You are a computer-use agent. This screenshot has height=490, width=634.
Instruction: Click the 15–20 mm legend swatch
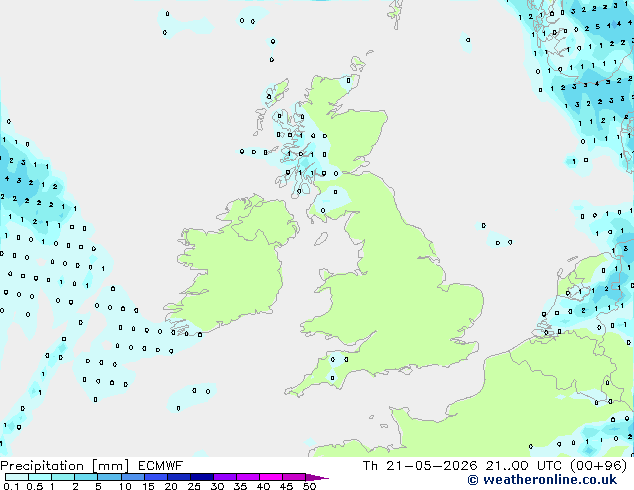click(156, 477)
